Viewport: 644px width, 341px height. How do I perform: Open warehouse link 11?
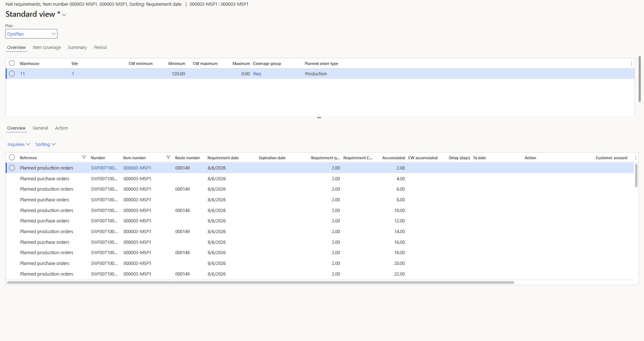coord(22,74)
